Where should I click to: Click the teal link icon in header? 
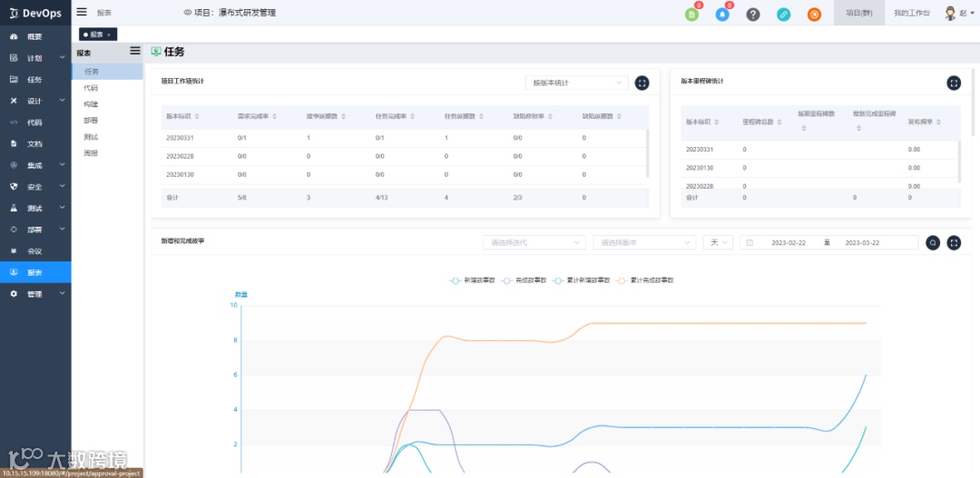[784, 15]
